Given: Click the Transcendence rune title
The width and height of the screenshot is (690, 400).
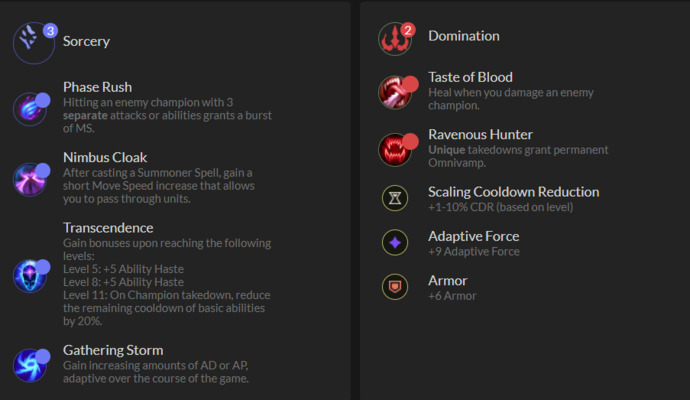Looking at the screenshot, I should tap(108, 228).
